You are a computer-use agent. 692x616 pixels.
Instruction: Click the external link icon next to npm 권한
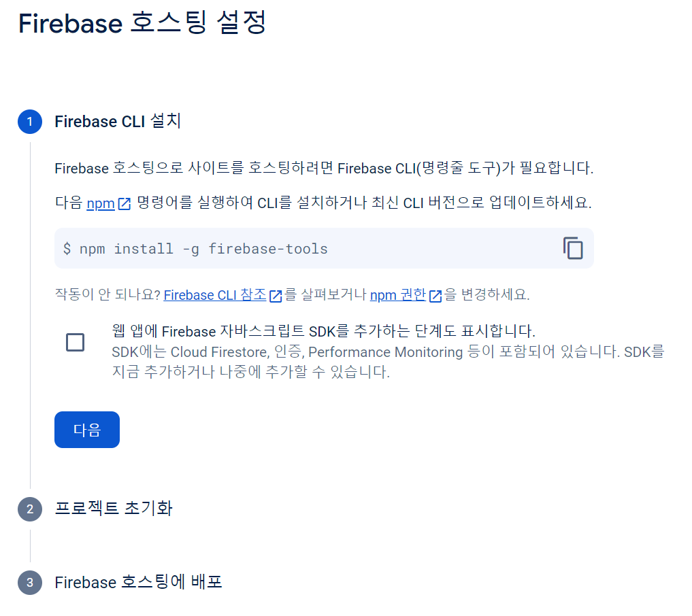435,295
